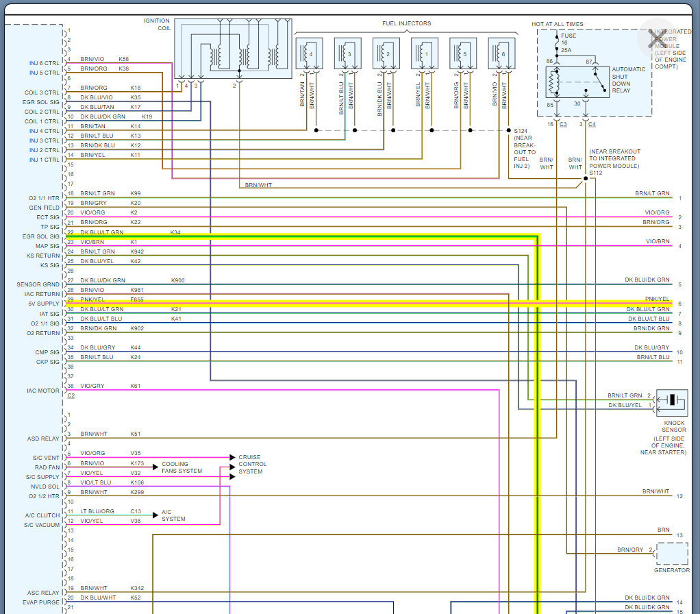Click the S112 splice label
The width and height of the screenshot is (700, 614).
point(595,173)
